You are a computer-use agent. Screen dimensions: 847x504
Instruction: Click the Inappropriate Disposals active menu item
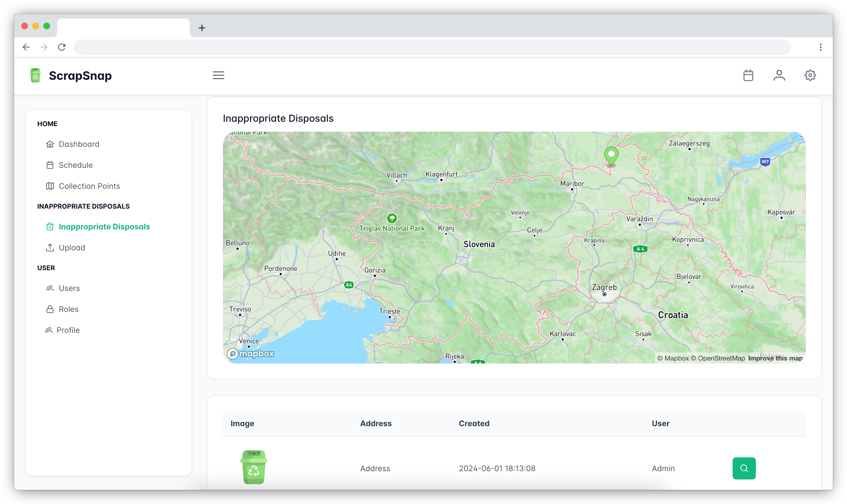pyautogui.click(x=104, y=226)
